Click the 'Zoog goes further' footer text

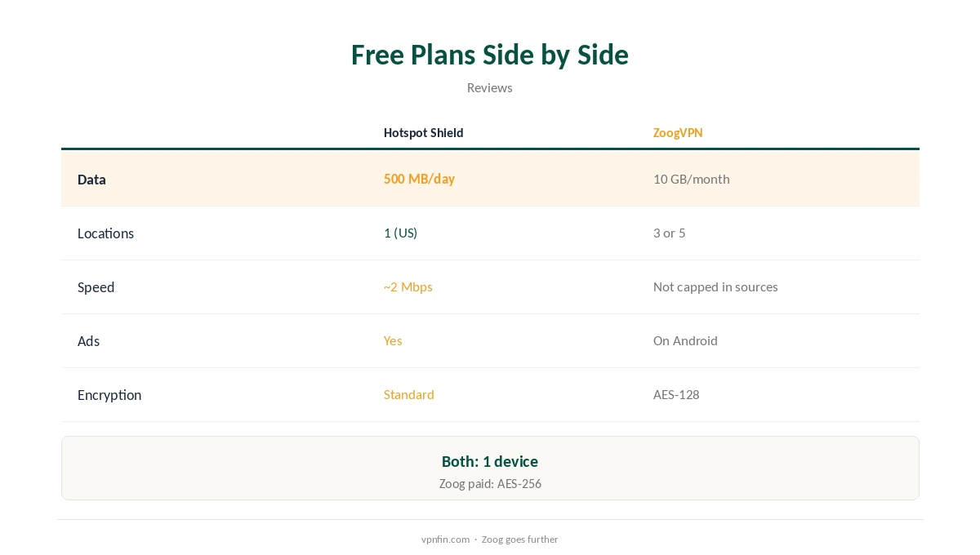(x=520, y=539)
